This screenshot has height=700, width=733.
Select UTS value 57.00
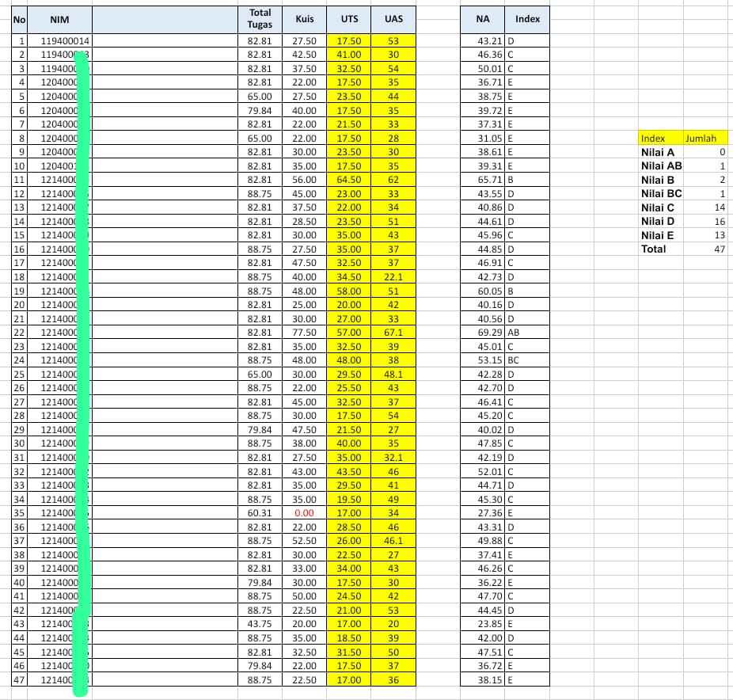tap(349, 333)
